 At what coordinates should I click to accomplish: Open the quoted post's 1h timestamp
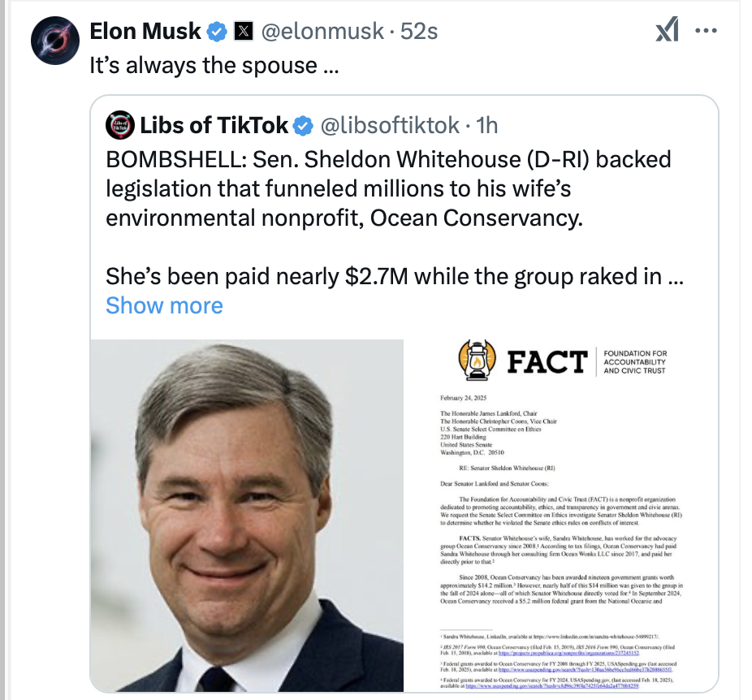[x=486, y=125]
